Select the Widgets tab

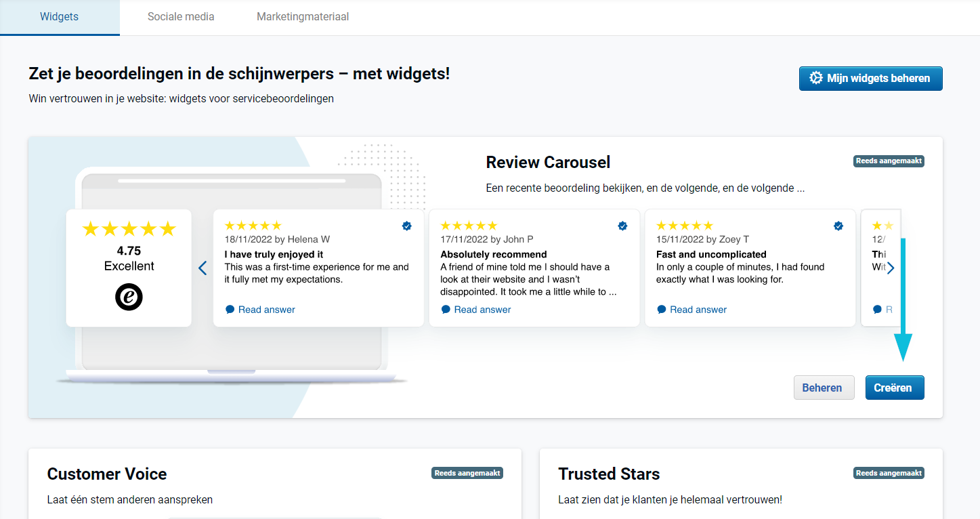tap(60, 17)
